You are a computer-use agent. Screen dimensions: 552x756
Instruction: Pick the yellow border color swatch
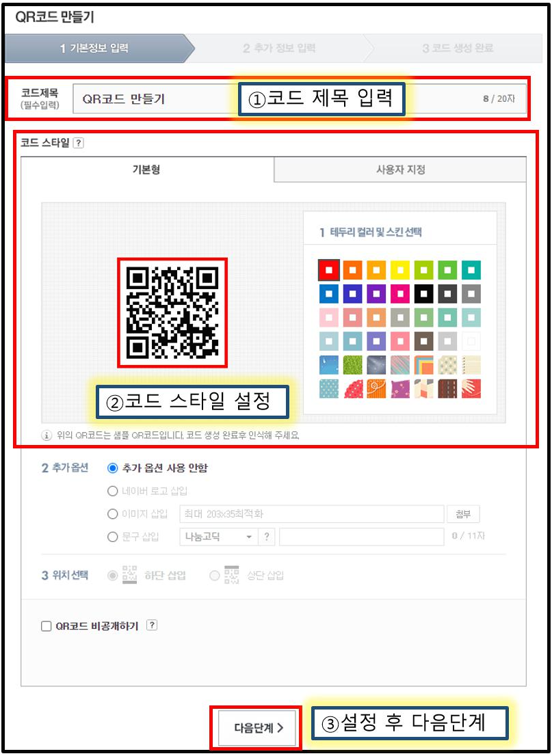coord(400,270)
